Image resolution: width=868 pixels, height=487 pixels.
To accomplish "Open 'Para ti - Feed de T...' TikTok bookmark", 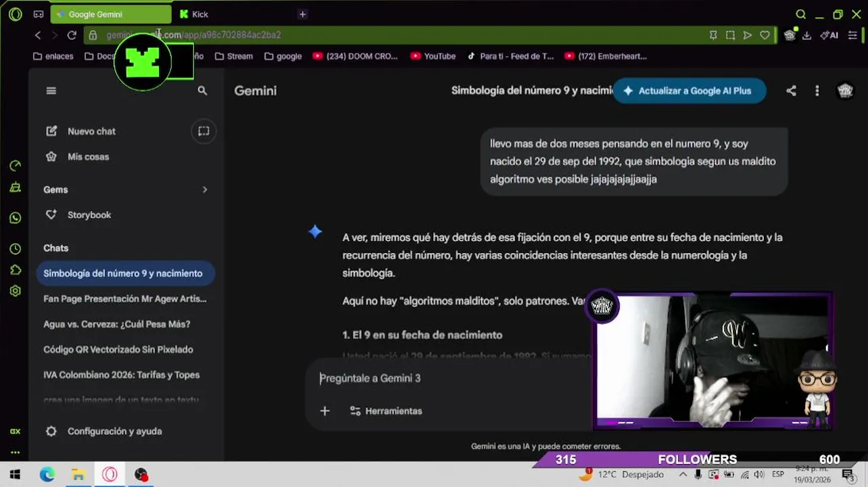I will pyautogui.click(x=510, y=56).
